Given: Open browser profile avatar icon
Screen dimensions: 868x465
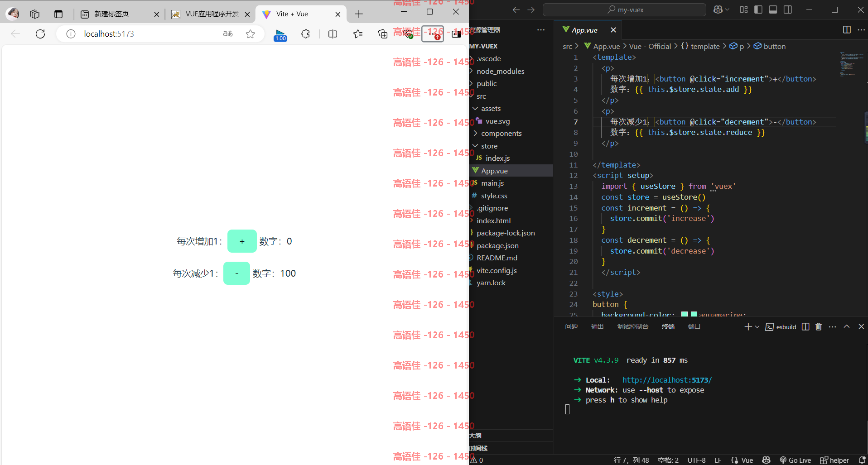Looking at the screenshot, I should coord(13,14).
